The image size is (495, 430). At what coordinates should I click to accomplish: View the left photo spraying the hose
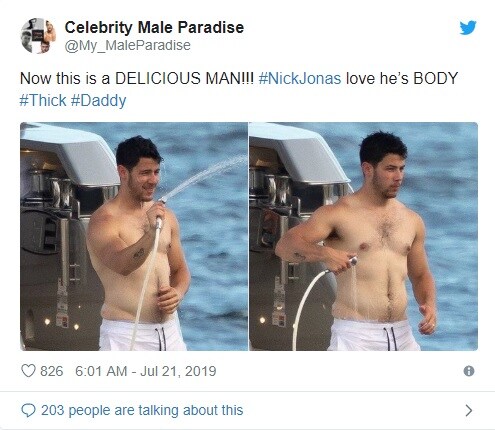tap(134, 236)
